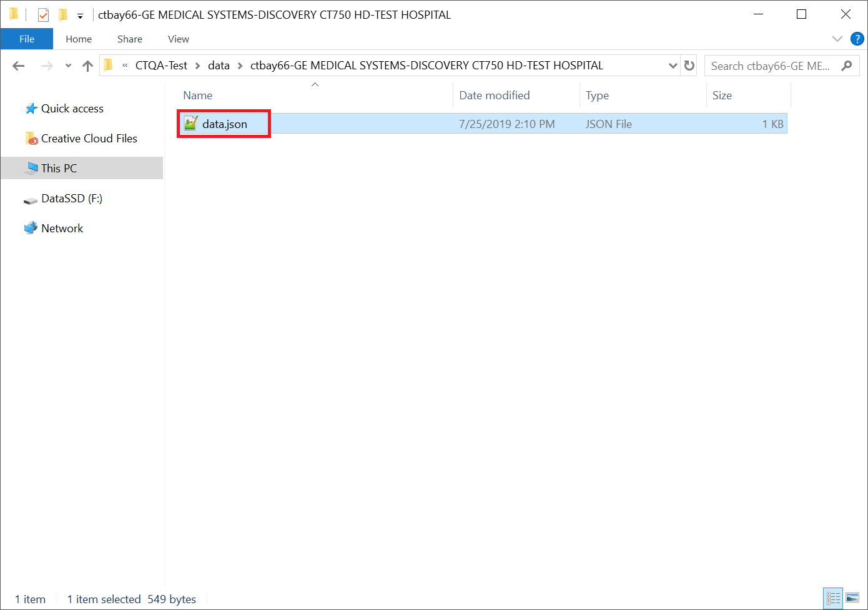Open the Share ribbon tab

pyautogui.click(x=130, y=39)
